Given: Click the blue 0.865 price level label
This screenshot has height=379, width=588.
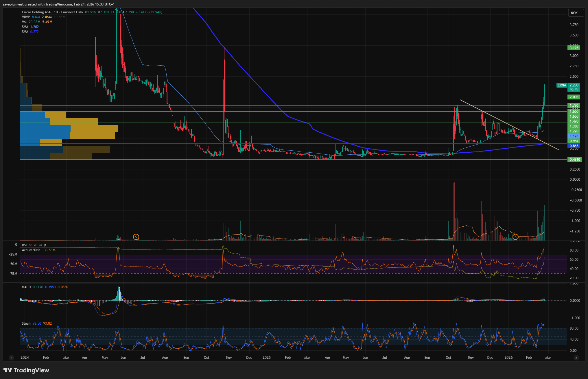Looking at the screenshot, I should (574, 146).
